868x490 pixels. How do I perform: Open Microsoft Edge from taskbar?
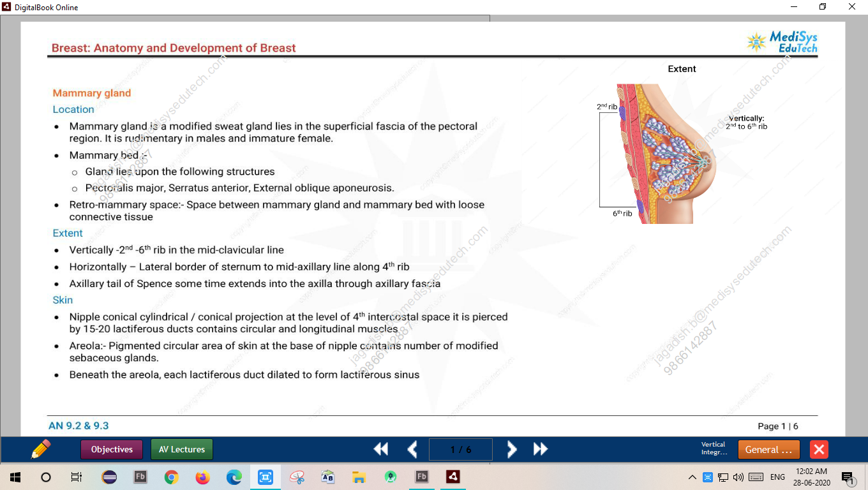[234, 477]
